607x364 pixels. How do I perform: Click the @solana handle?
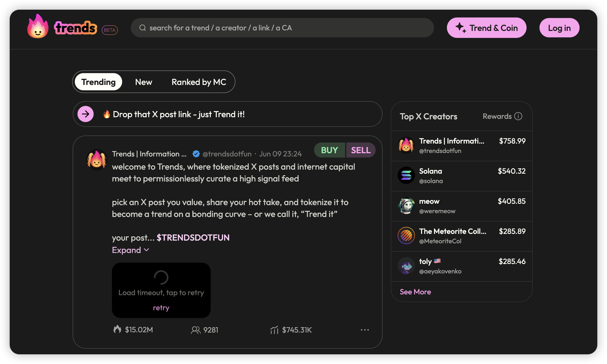[431, 181]
